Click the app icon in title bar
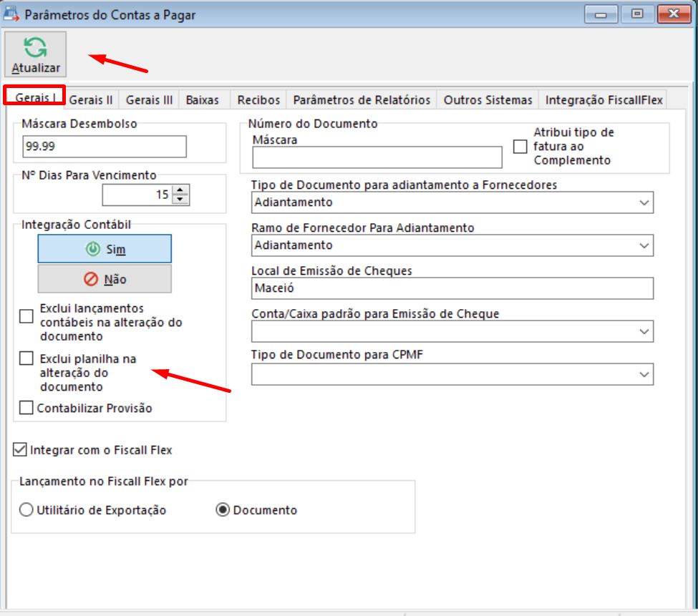This screenshot has height=616, width=698. [11, 14]
